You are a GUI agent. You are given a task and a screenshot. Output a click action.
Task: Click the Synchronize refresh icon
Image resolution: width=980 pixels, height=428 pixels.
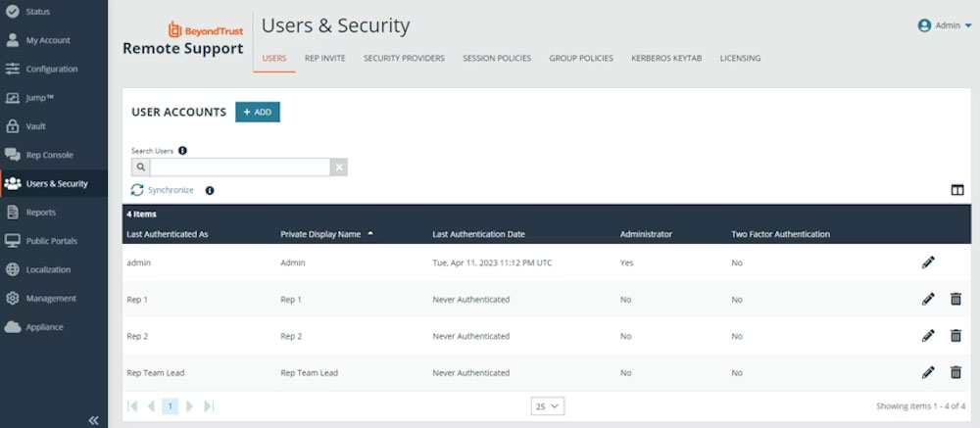coord(138,190)
